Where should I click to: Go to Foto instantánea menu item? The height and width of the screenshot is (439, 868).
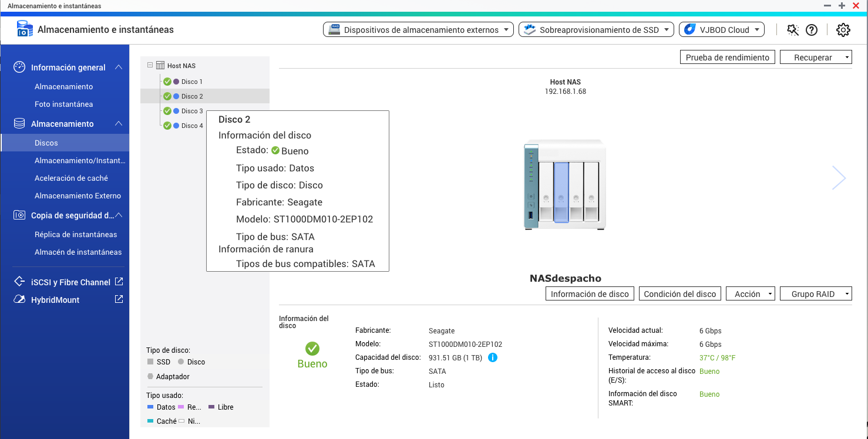coord(63,104)
